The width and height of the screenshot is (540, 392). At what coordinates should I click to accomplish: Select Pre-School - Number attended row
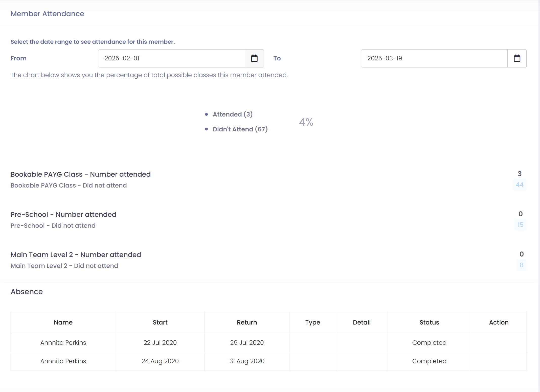63,215
